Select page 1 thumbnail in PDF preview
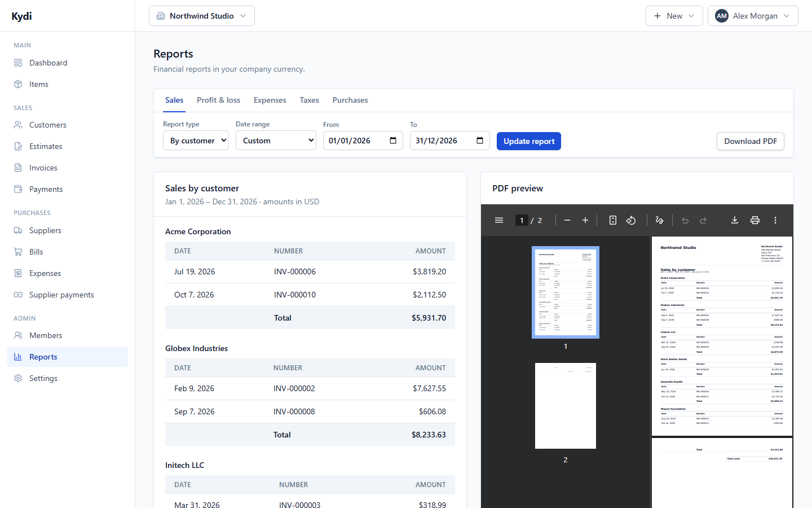 (566, 292)
